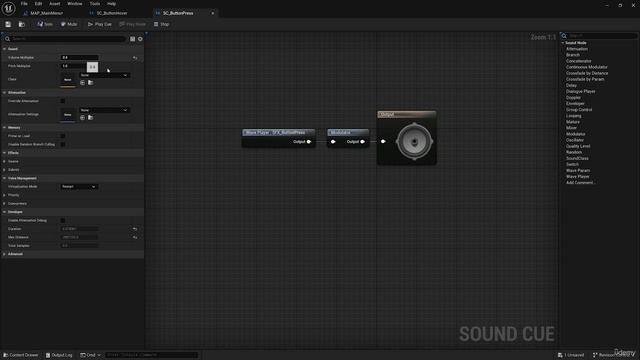Click the console command input field
Viewport: 640px width, 360px height.
coord(151,355)
